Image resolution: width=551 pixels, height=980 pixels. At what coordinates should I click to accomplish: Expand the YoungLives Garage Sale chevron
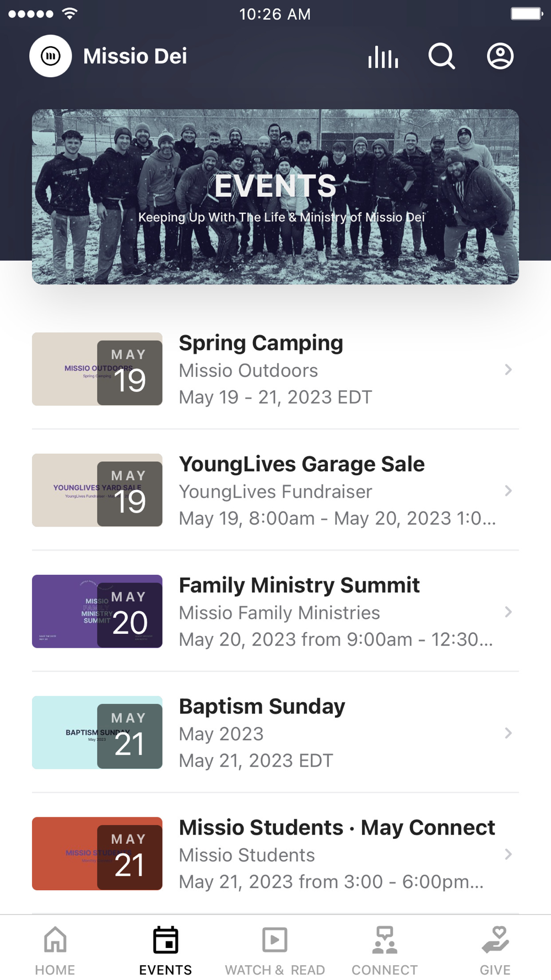508,491
